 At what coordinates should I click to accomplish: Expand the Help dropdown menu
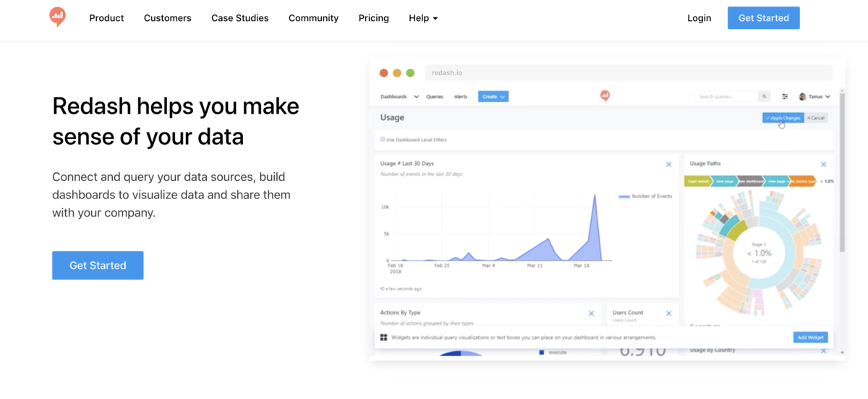pos(423,18)
